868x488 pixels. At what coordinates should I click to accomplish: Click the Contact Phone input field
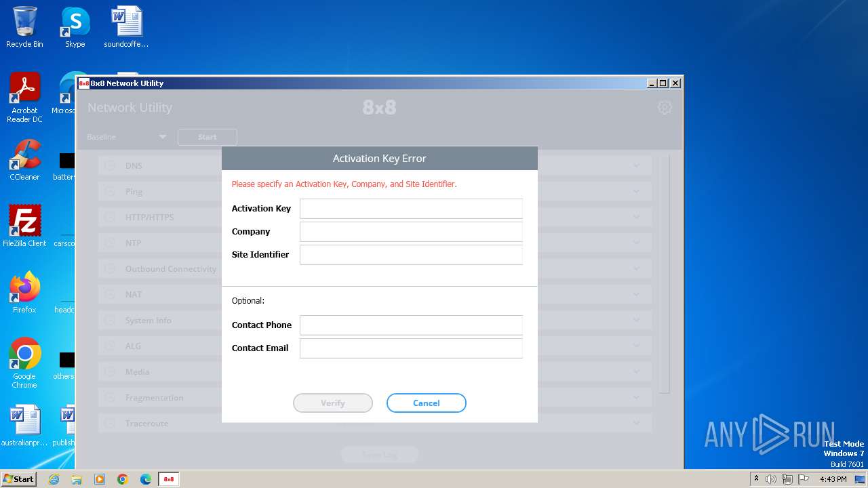pos(411,325)
